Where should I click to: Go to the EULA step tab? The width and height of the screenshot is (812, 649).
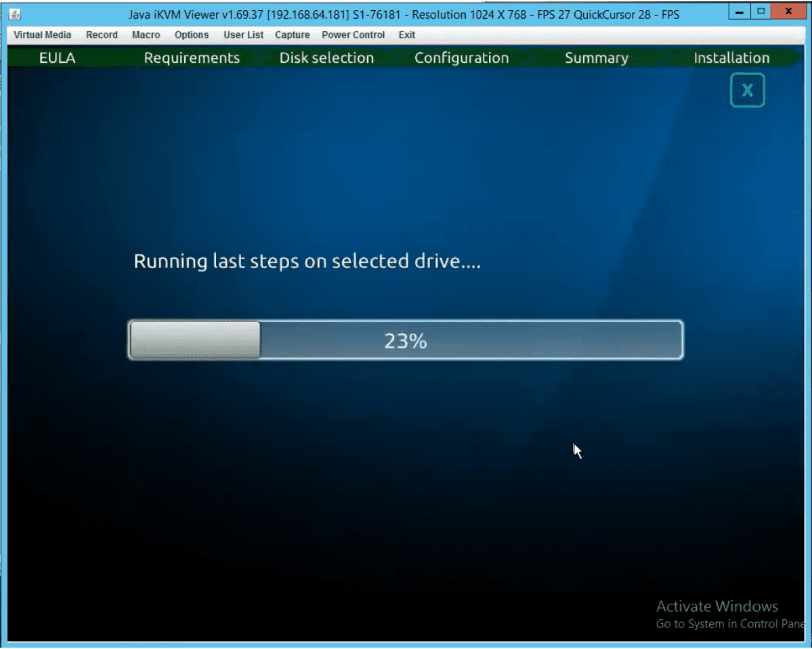coord(57,58)
